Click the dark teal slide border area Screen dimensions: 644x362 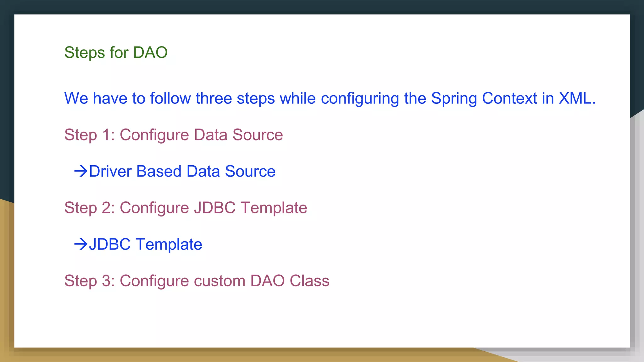tap(322, 6)
